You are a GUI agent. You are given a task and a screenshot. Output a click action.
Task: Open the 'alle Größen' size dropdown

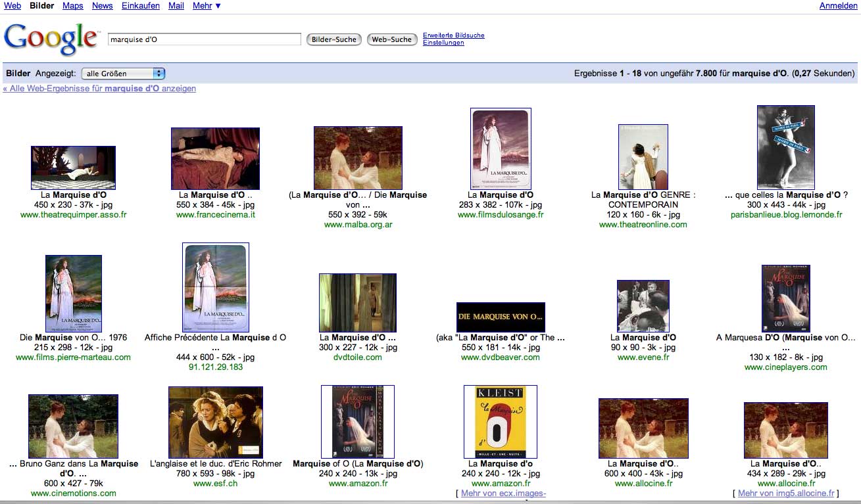tap(123, 74)
